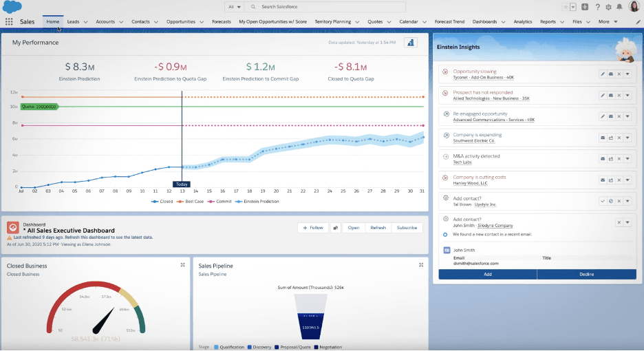Expand options menu for Prospect has not responded
644x351 pixels.
click(627, 96)
